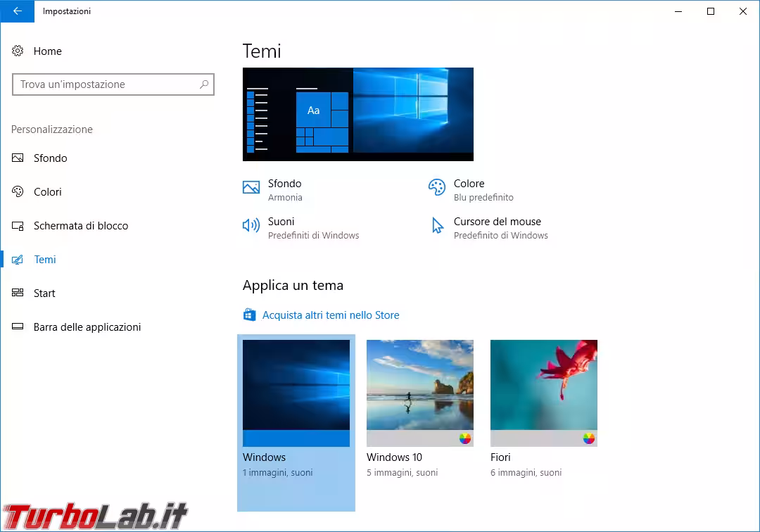Click the Colori palette icon in sidebar
Image resolution: width=760 pixels, height=532 pixels.
click(x=18, y=192)
